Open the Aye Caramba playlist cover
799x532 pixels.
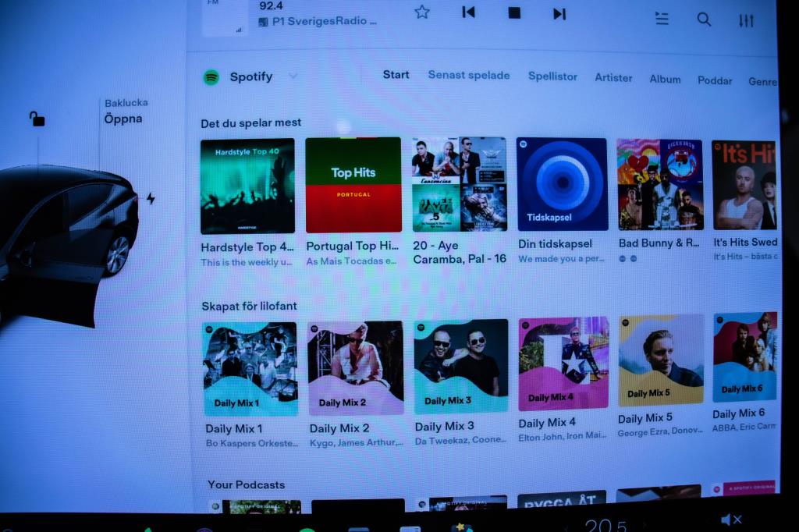pyautogui.click(x=459, y=184)
